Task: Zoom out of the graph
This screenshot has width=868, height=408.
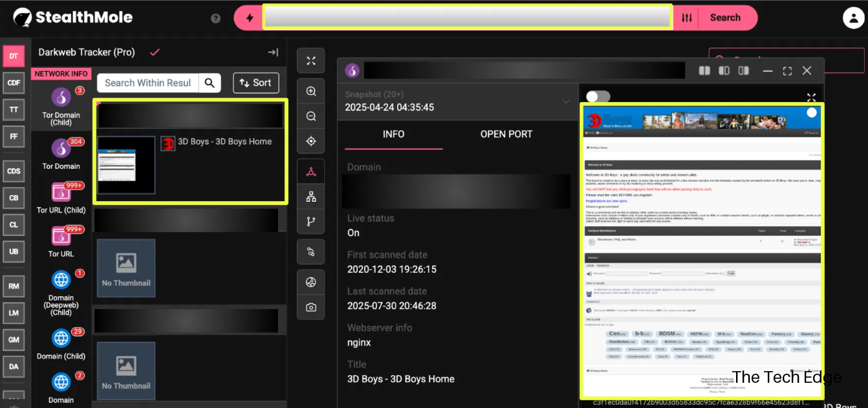Action: tap(311, 116)
